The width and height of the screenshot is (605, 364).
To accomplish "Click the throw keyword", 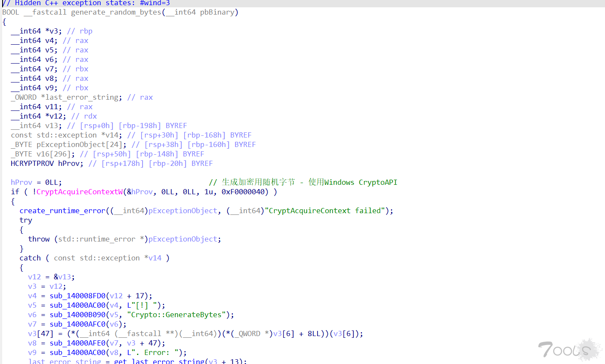I will 39,239.
